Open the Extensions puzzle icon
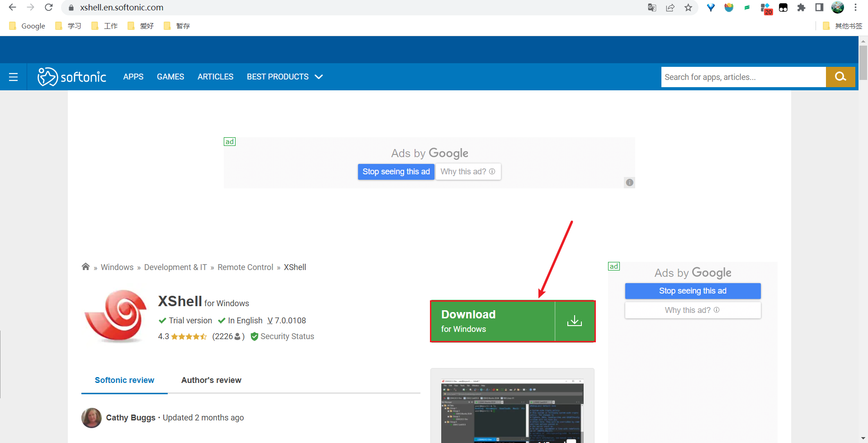 pos(801,7)
